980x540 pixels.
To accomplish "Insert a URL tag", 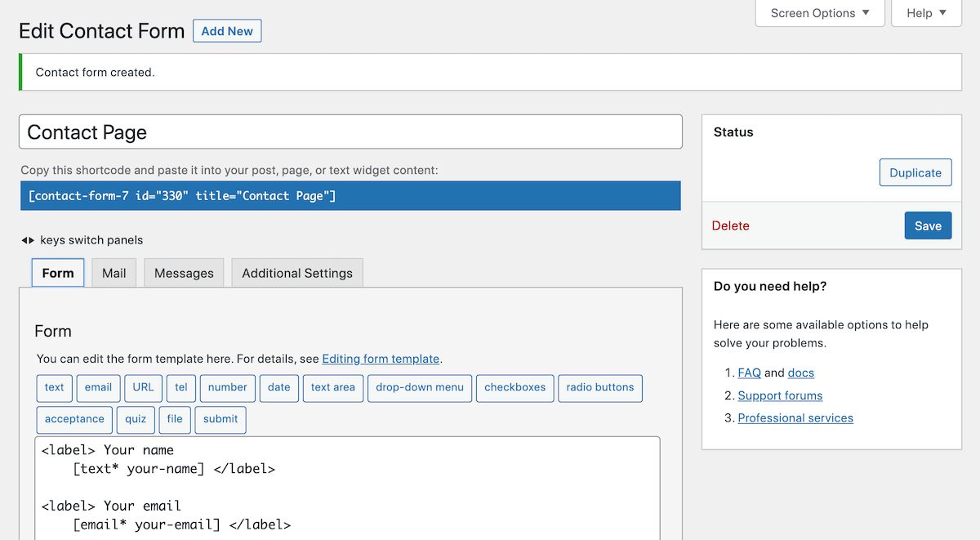I will (144, 387).
